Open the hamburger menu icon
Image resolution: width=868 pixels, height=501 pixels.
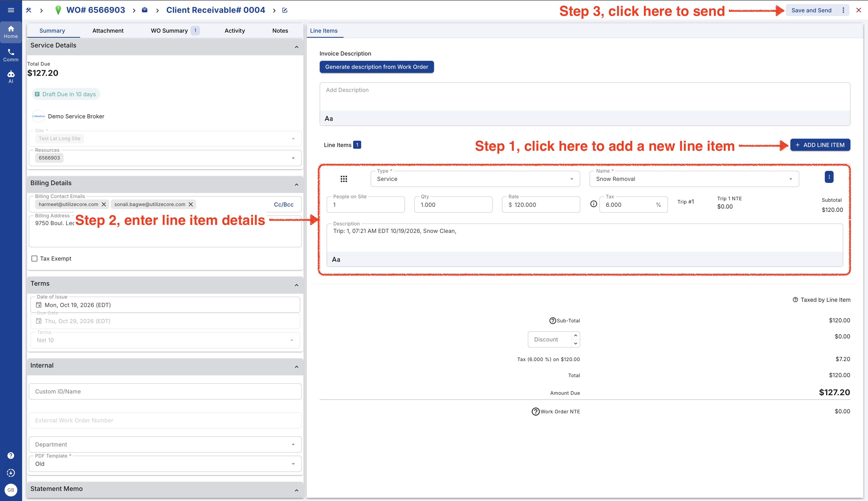[x=11, y=10]
